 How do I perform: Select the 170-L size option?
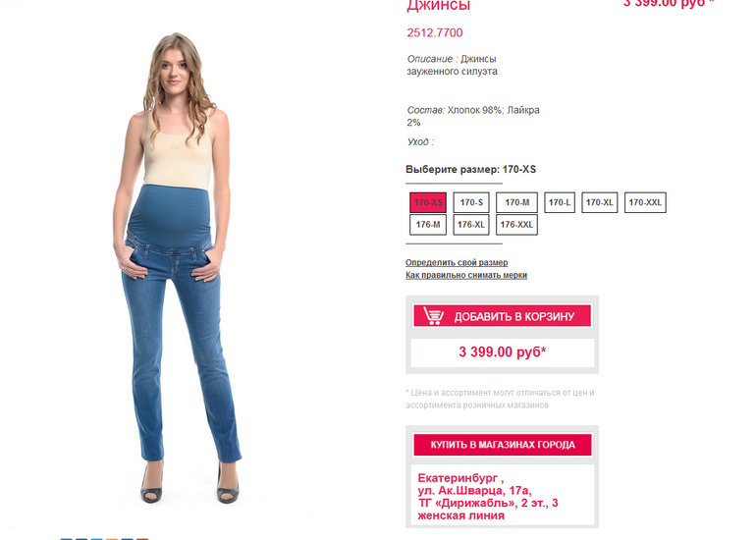tap(560, 202)
